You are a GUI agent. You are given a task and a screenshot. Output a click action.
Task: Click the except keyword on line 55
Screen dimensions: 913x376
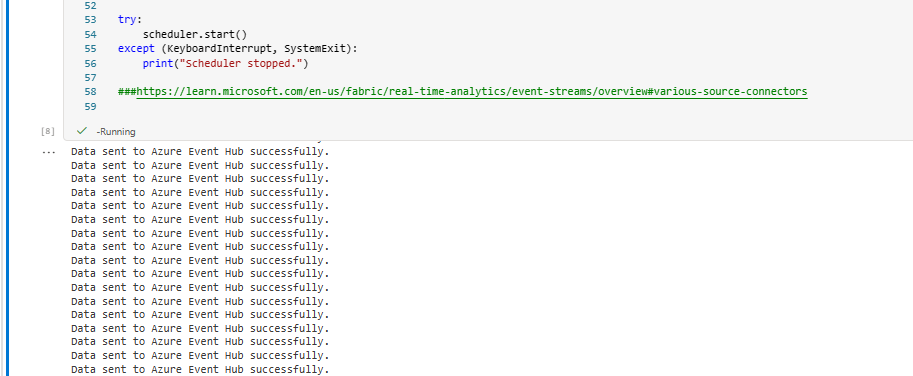(x=136, y=49)
